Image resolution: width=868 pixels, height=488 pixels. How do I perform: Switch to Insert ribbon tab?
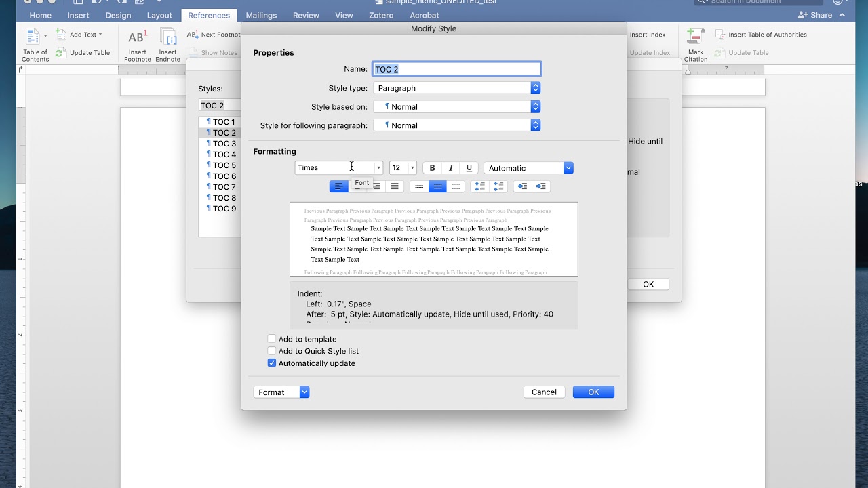coord(79,16)
